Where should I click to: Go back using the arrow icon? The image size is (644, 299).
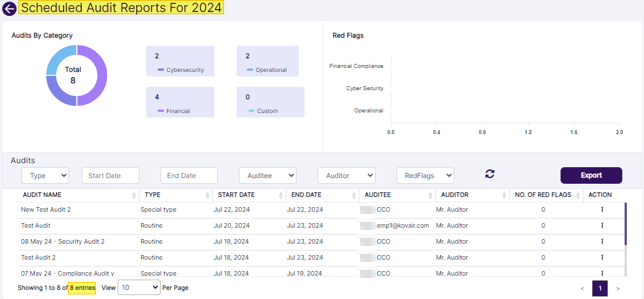point(9,9)
